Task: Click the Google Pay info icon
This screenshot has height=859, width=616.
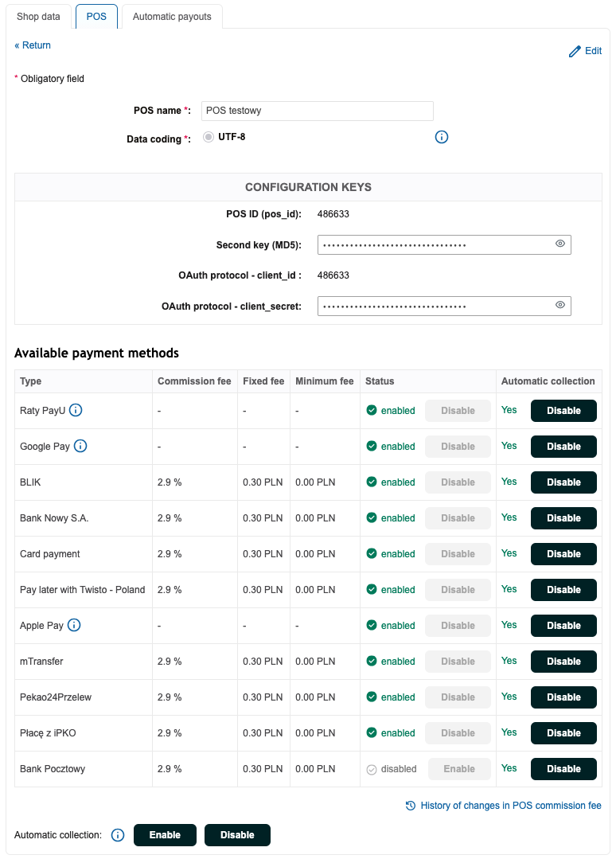Action: [x=80, y=447]
